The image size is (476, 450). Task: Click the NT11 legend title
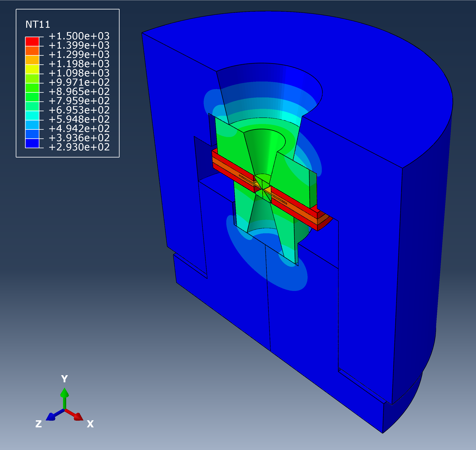point(38,24)
